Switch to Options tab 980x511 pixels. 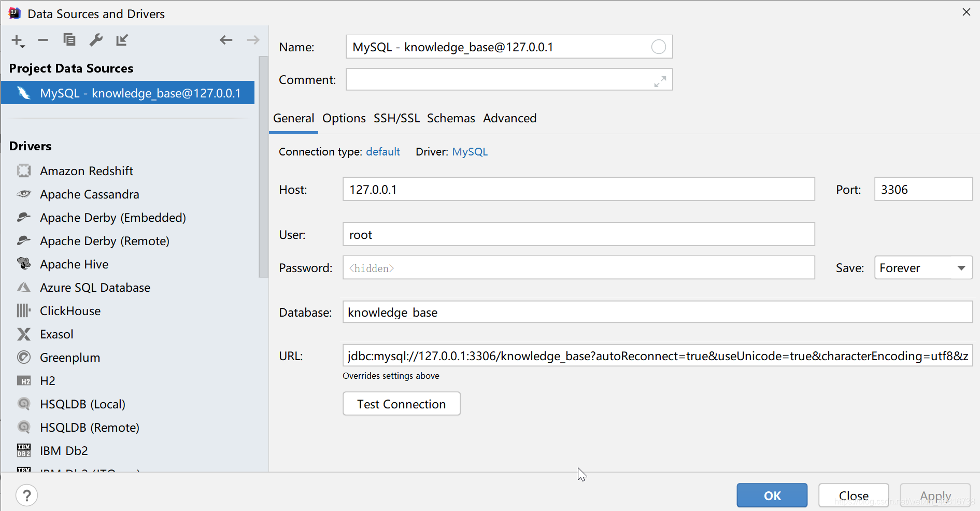(x=344, y=118)
